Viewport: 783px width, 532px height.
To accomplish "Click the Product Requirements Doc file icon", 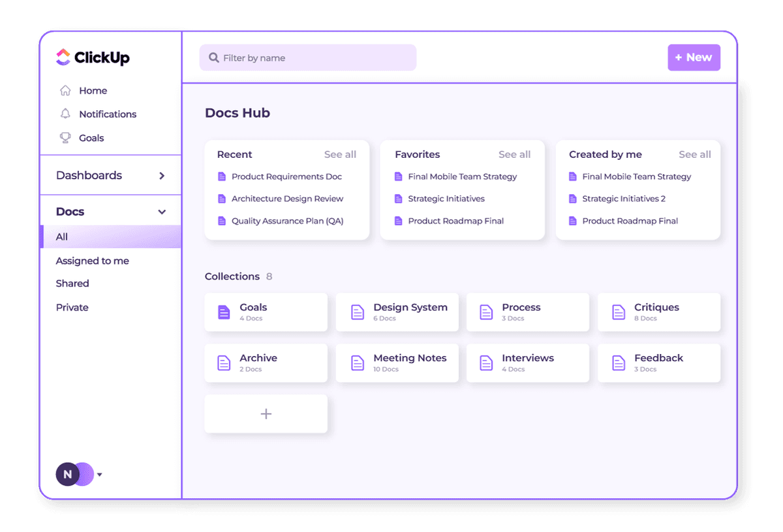I will 221,177.
